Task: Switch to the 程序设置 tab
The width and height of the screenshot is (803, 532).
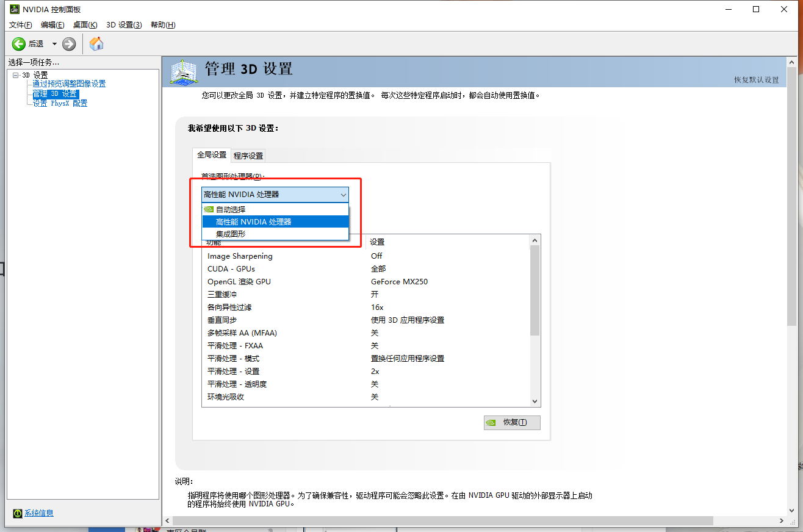Action: (248, 156)
